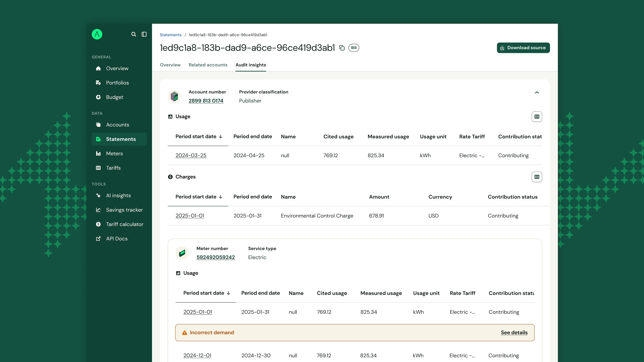Switch to the Overview tab
Viewport: 644px width, 362px height.
point(170,65)
